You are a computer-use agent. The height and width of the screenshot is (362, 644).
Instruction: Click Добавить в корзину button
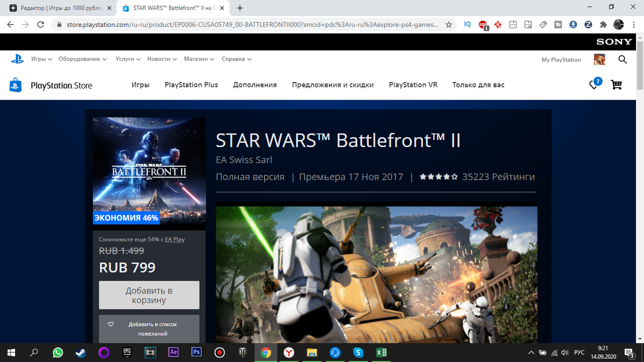(x=149, y=295)
